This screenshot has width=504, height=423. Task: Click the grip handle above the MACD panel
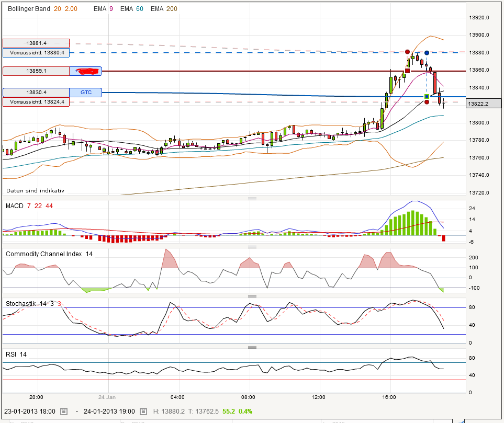[x=252, y=199]
